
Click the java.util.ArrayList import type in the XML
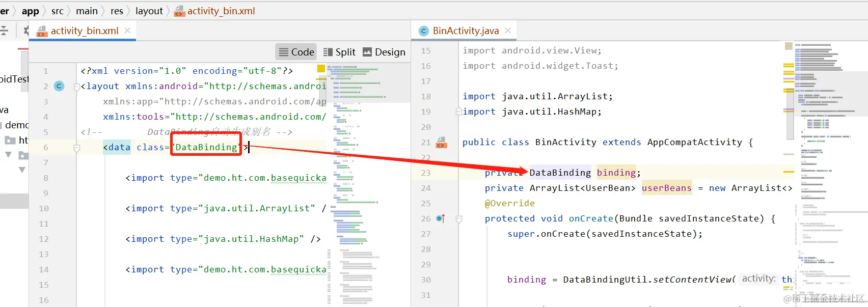point(257,208)
